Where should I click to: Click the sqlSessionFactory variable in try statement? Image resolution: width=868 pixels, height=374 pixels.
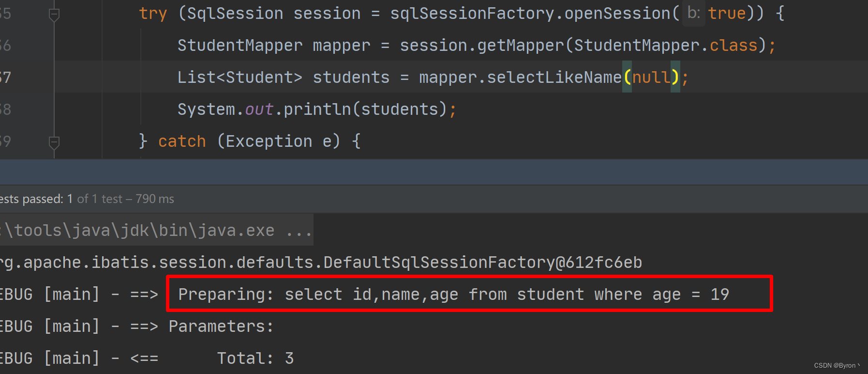pos(472,13)
